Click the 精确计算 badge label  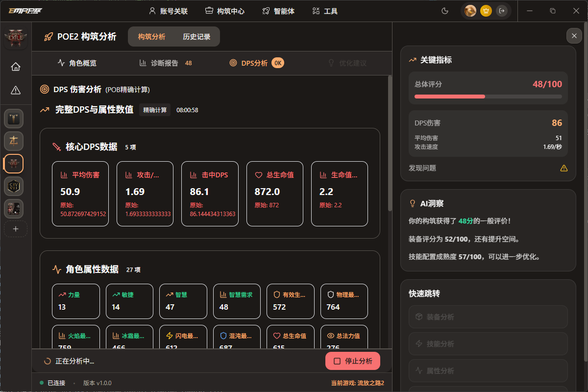click(155, 110)
